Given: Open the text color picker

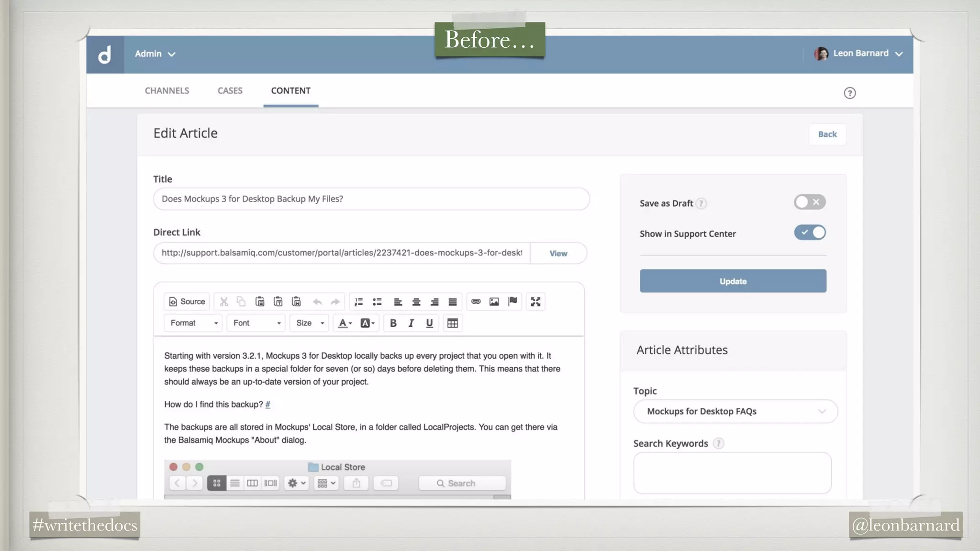Looking at the screenshot, I should 345,323.
